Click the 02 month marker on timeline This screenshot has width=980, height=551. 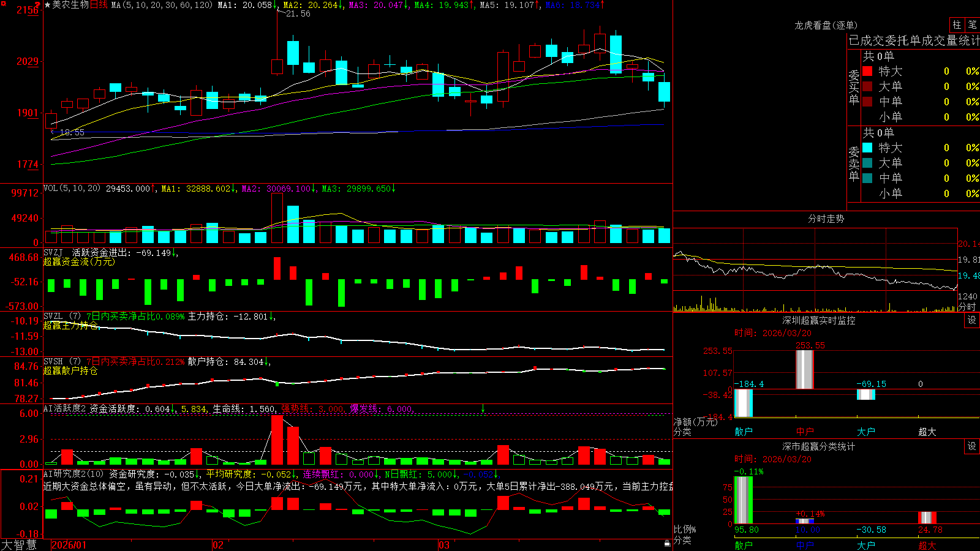point(218,545)
